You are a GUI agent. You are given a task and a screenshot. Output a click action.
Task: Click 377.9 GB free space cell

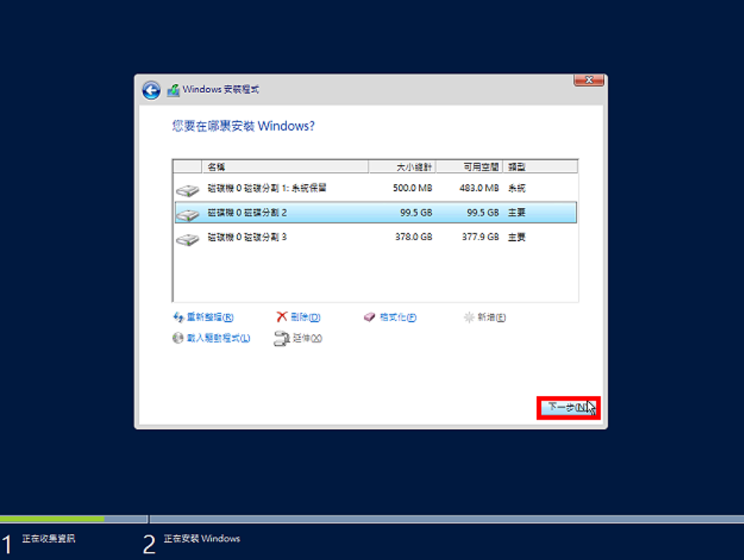pyautogui.click(x=480, y=237)
